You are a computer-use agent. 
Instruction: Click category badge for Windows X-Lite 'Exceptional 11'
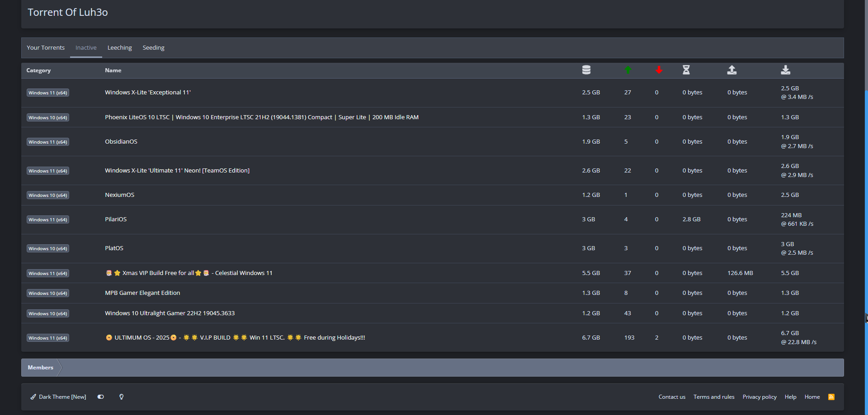(x=48, y=93)
